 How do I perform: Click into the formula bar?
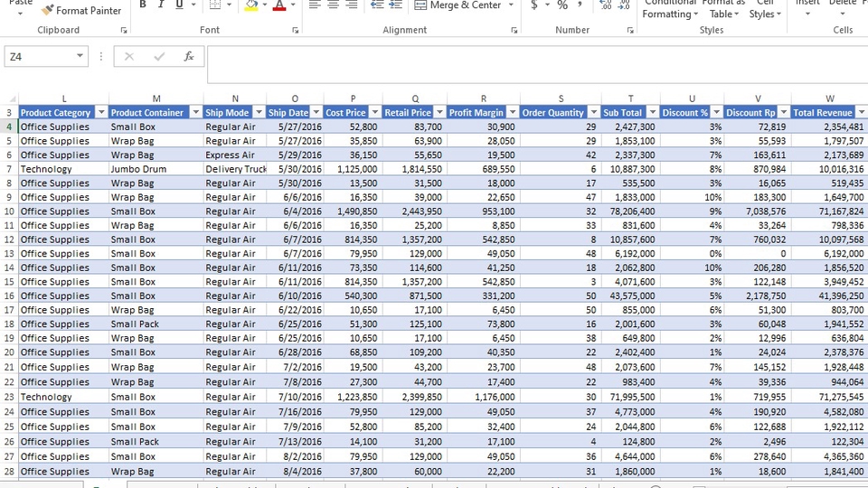click(537, 65)
